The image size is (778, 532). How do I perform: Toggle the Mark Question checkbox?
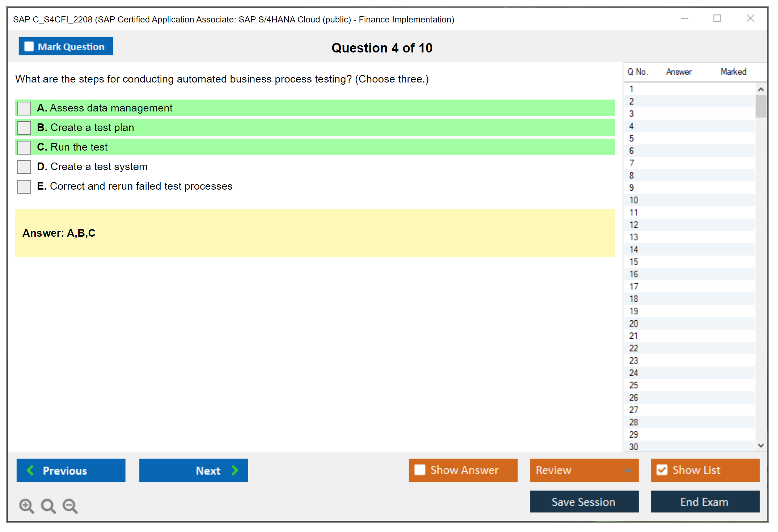[29, 47]
